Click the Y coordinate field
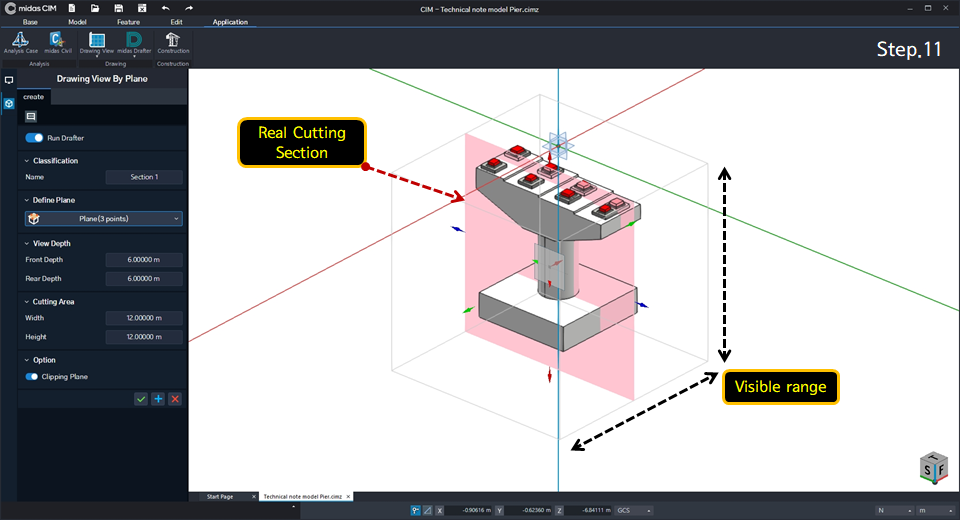The width and height of the screenshot is (960, 520). pos(528,510)
